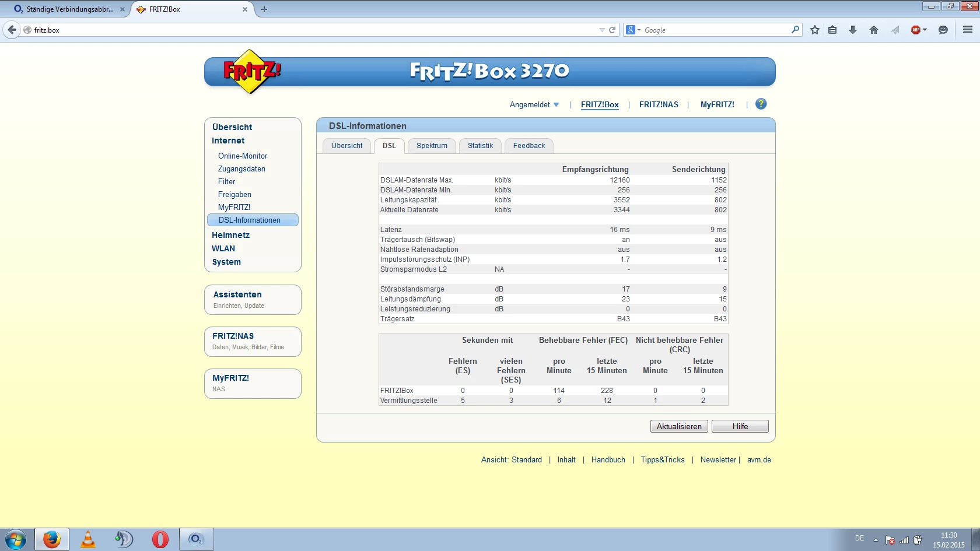Click the taskbar clock showing 11:30
The height and width of the screenshot is (551, 980).
click(x=949, y=540)
